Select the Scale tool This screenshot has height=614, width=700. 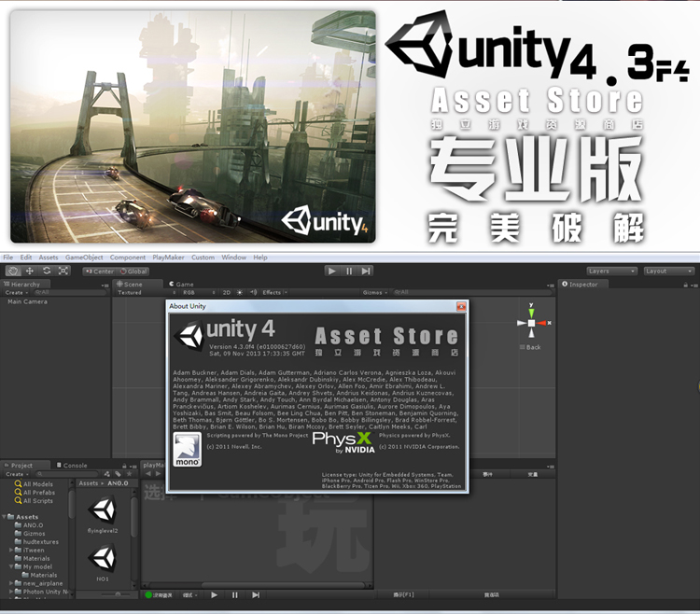[x=63, y=271]
